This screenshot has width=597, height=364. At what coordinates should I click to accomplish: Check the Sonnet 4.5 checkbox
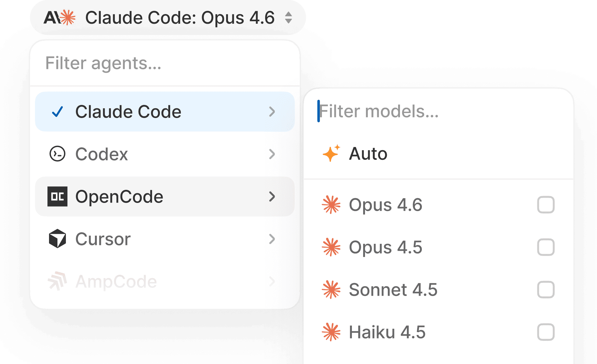click(545, 290)
